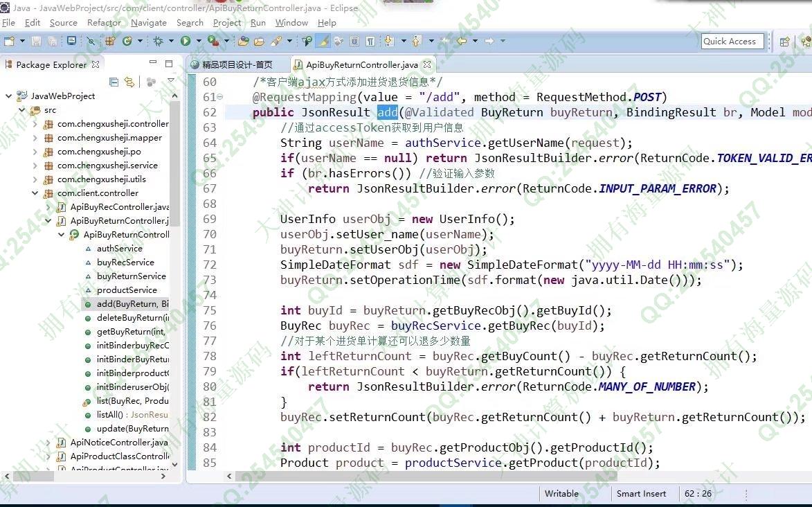Click the Quick Access input field

[732, 42]
